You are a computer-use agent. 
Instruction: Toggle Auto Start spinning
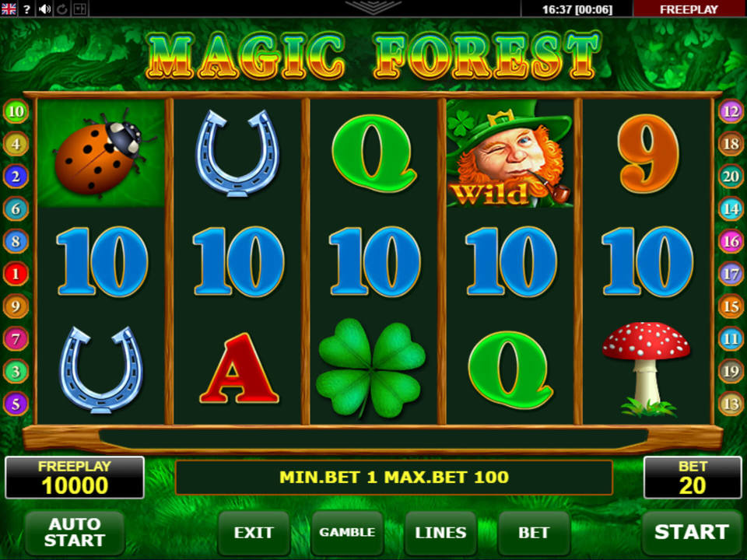[75, 532]
